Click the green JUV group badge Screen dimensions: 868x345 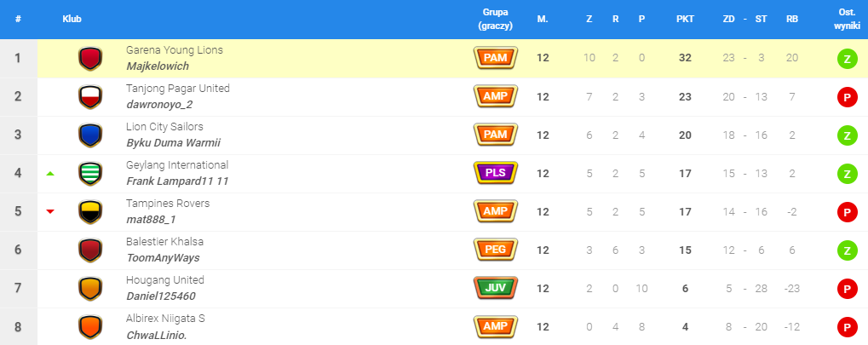coord(494,288)
